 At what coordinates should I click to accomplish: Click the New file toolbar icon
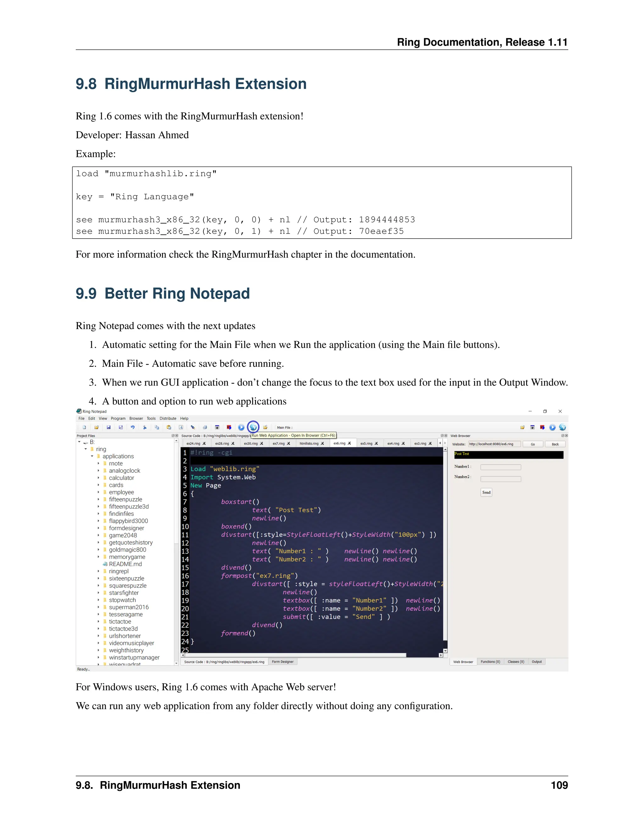[x=84, y=427]
